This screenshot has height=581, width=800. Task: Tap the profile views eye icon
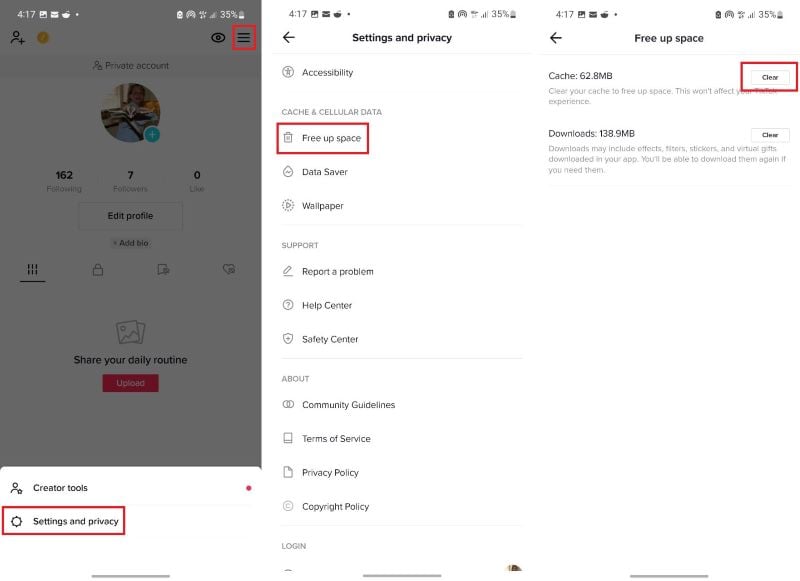[218, 37]
